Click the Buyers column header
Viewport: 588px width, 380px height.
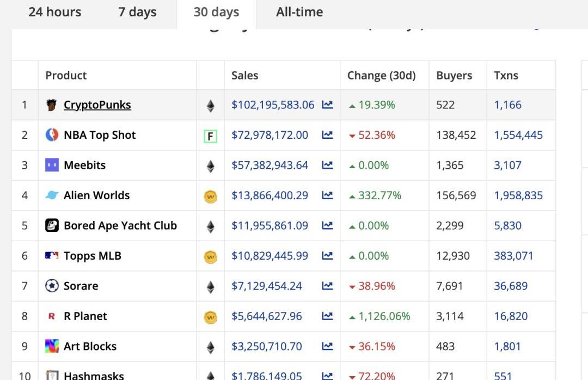pyautogui.click(x=454, y=75)
